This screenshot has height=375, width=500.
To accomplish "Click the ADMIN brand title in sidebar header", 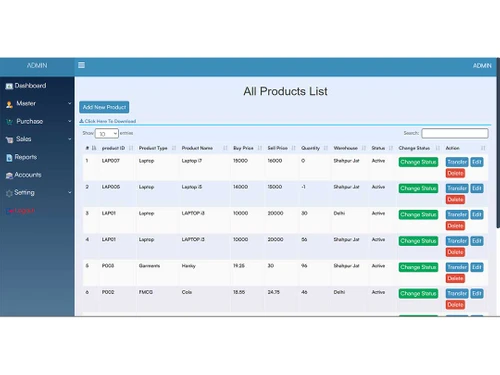I will 37,66.
